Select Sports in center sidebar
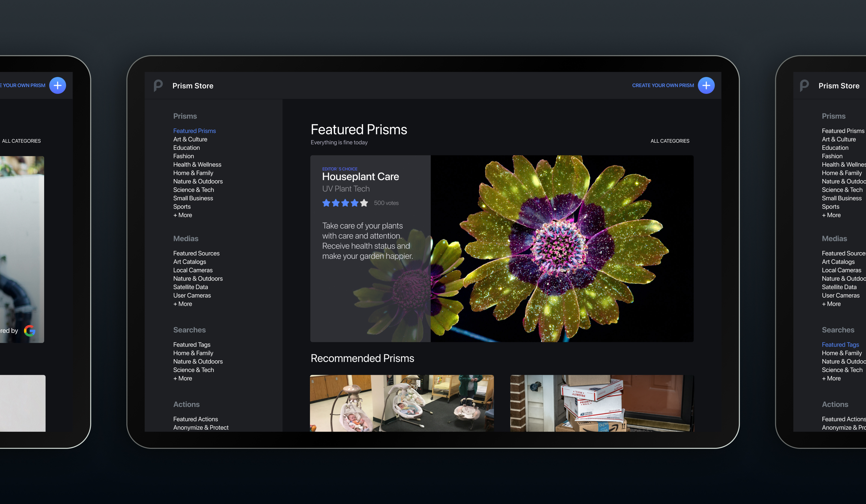The width and height of the screenshot is (866, 504). (x=182, y=207)
